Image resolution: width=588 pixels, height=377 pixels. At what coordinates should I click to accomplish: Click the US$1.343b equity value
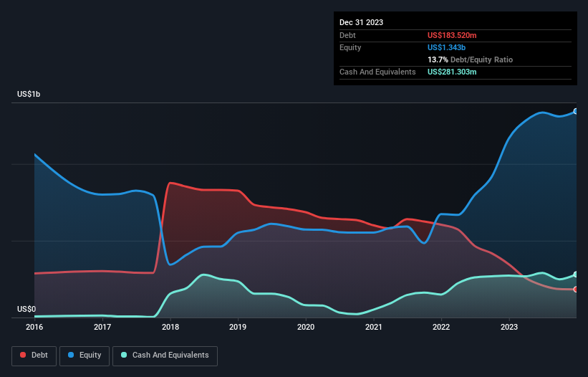pos(446,47)
